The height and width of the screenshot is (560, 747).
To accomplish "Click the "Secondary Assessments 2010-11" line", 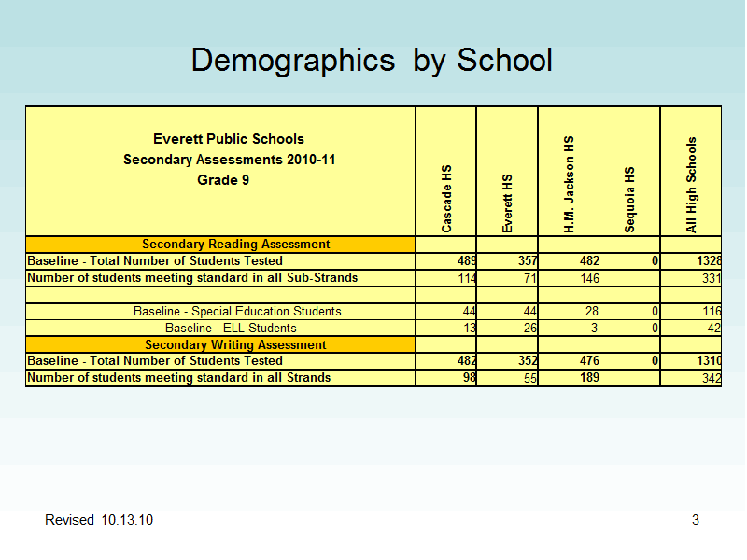I will (x=229, y=160).
